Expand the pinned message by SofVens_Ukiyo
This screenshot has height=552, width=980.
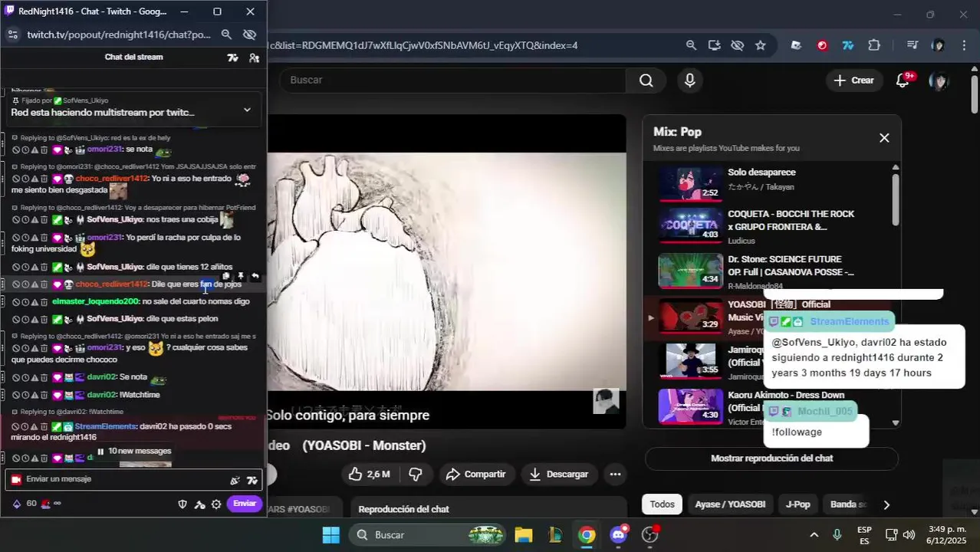(247, 110)
